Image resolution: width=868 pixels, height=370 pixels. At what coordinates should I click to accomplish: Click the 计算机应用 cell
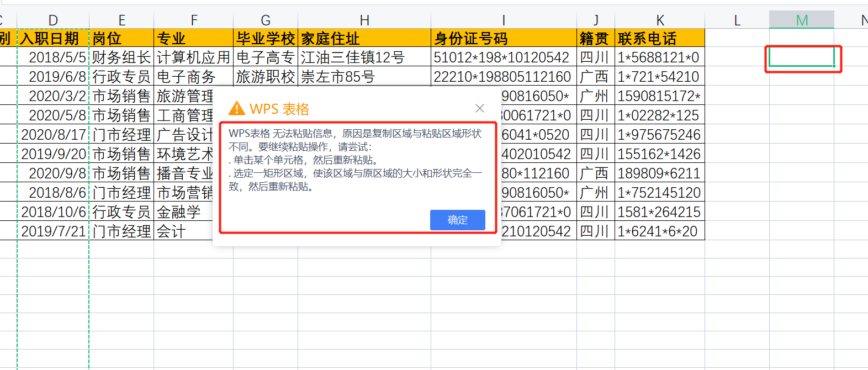(194, 57)
